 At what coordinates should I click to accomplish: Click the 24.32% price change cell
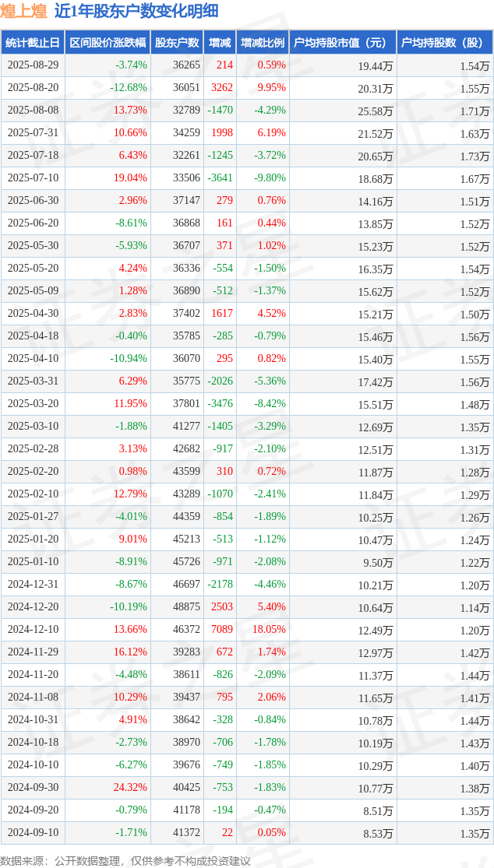point(129,788)
